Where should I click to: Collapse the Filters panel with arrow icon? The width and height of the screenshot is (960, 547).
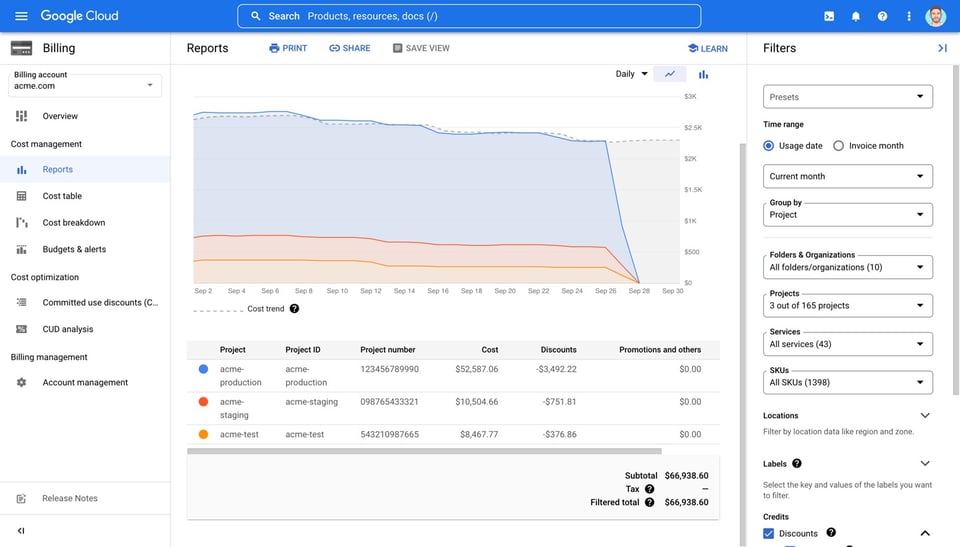tap(942, 48)
